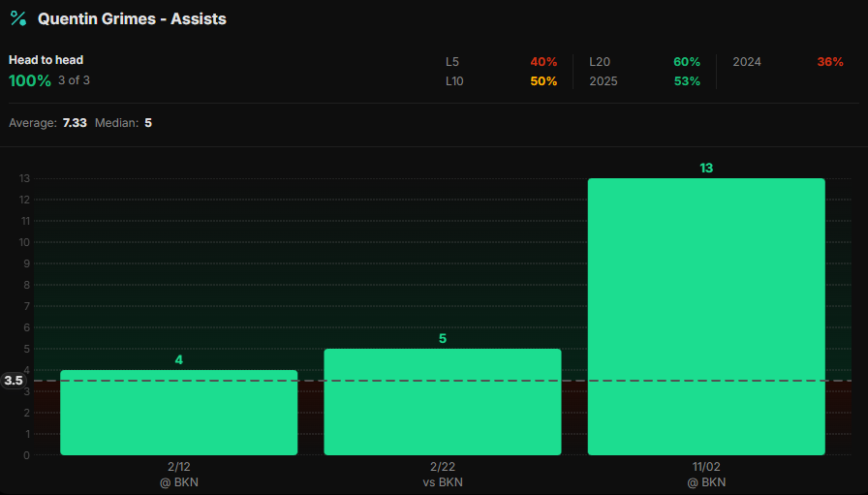Click the '3 of 3' count

click(x=75, y=80)
